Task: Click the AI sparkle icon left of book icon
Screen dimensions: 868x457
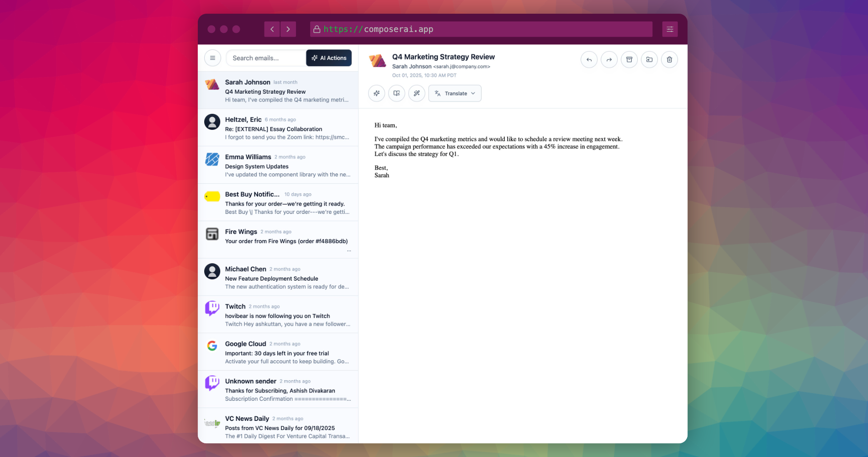Action: (x=376, y=93)
